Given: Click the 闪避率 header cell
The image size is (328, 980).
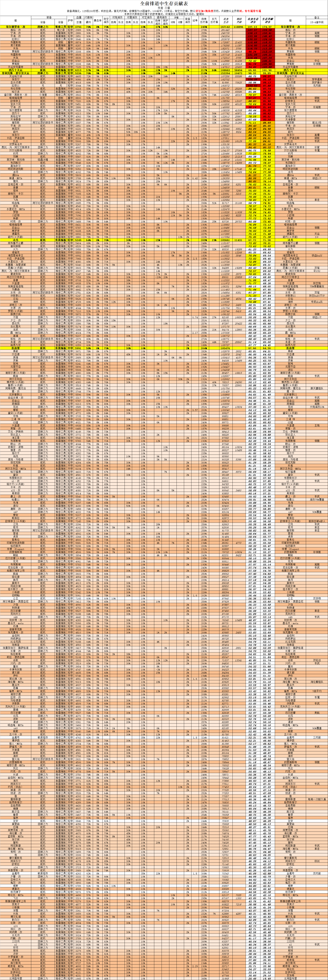Looking at the screenshot, I should coord(88,17).
